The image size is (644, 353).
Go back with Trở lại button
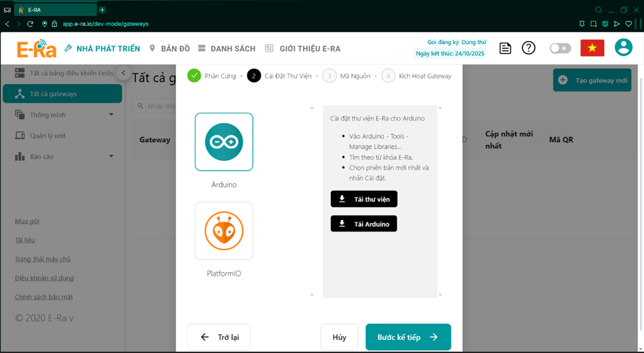tap(219, 337)
